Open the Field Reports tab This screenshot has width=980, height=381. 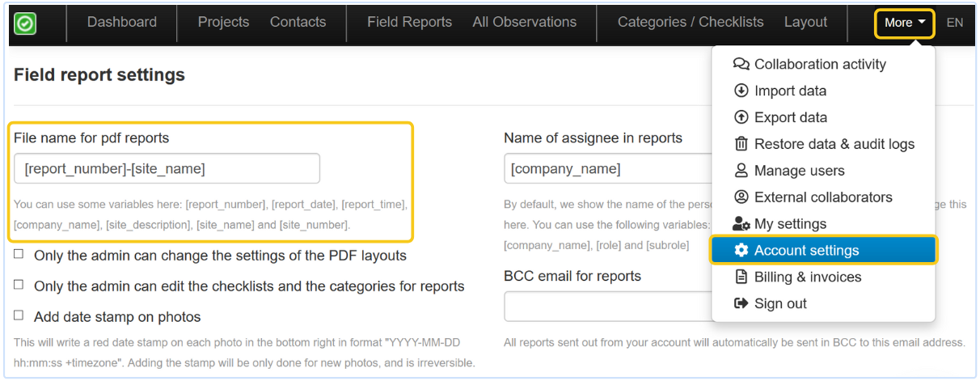[409, 23]
